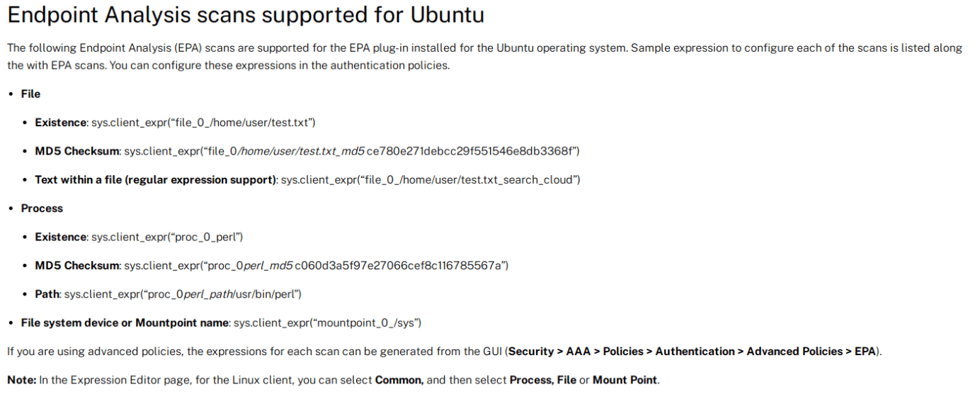Viewport: 980px width, 397px height.
Task: Click the bold "Note:" label
Action: pos(21,380)
